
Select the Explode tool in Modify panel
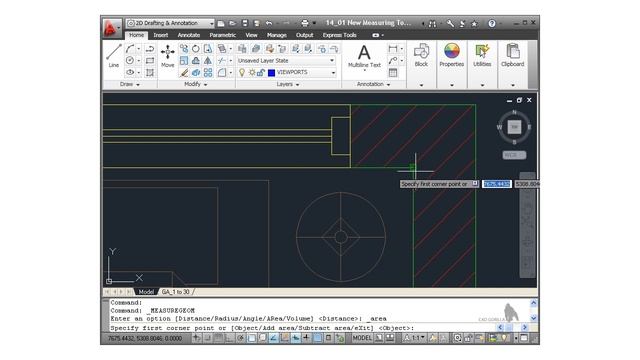[x=196, y=73]
